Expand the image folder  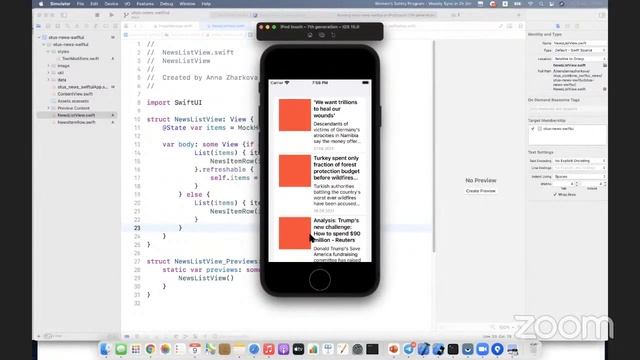(49, 66)
